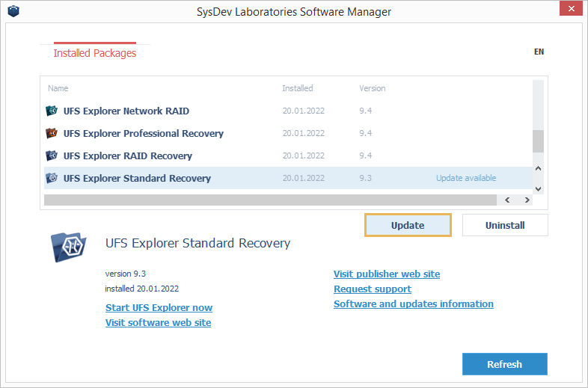Click the horizontal scroll left arrow
This screenshot has height=388, width=588.
(507, 200)
